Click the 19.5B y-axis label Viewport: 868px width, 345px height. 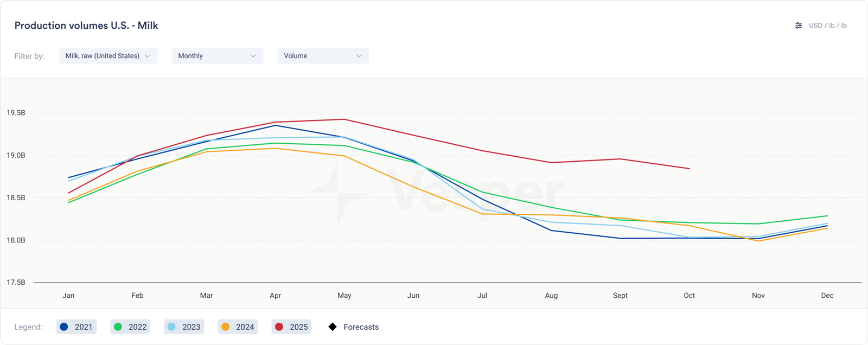click(x=16, y=113)
